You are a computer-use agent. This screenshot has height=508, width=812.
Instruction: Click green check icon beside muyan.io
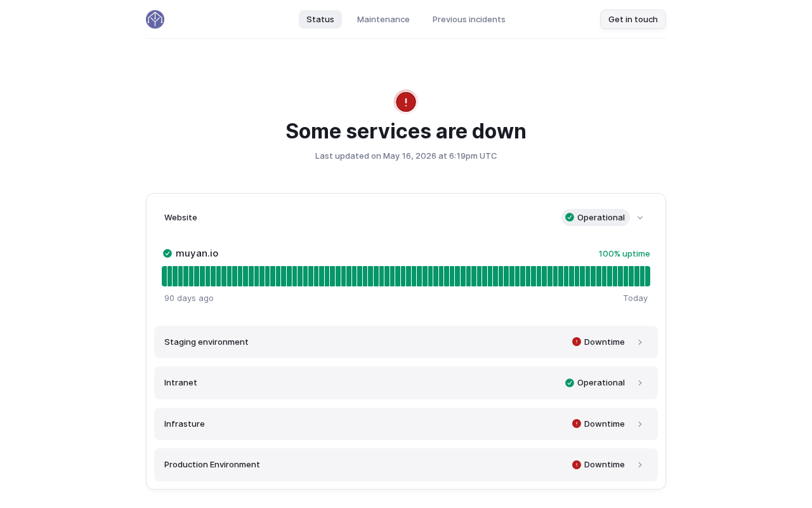167,253
